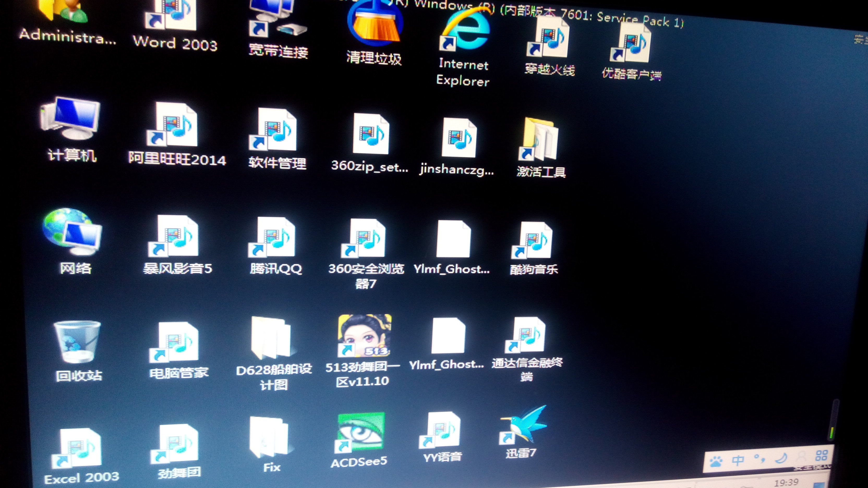Toggle the moon icon on IME bar
868x488 pixels.
[x=781, y=458]
